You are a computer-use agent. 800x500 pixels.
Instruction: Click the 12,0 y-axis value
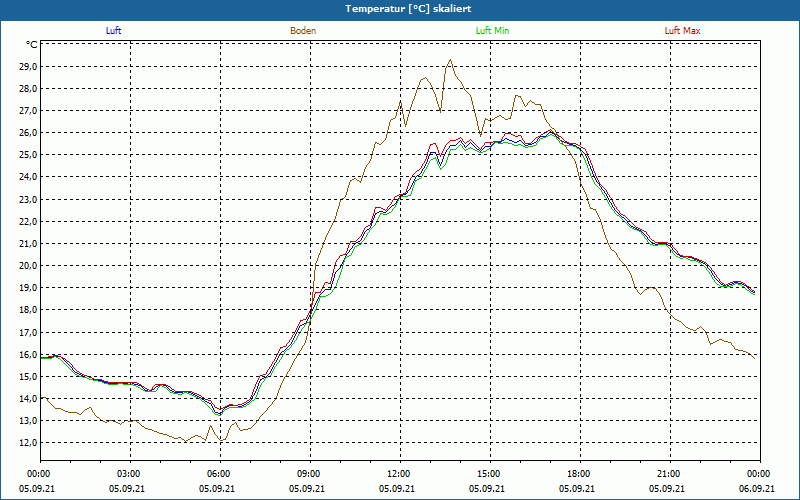click(x=28, y=443)
